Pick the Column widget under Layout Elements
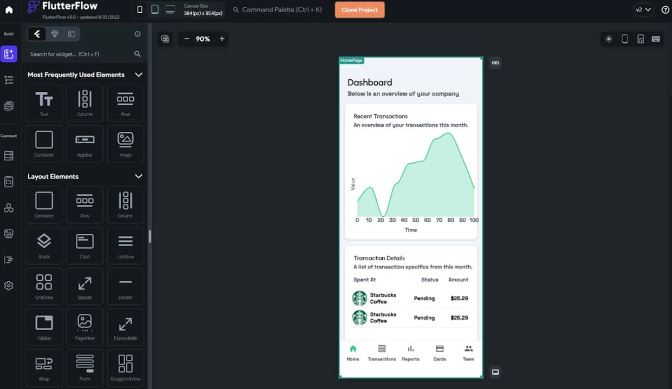The height and width of the screenshot is (389, 672). click(x=126, y=204)
